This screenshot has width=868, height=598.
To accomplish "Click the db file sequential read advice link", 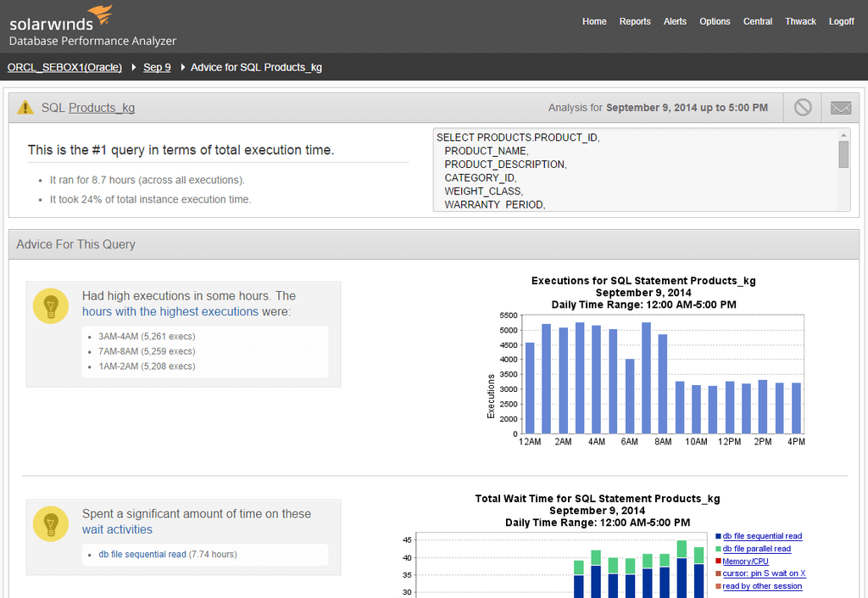I will tap(142, 554).
